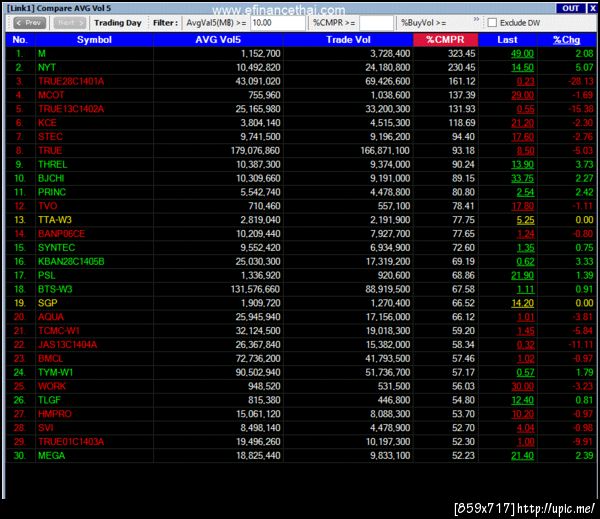Select symbol NYT
Image resolution: width=600 pixels, height=519 pixels.
tap(47, 68)
